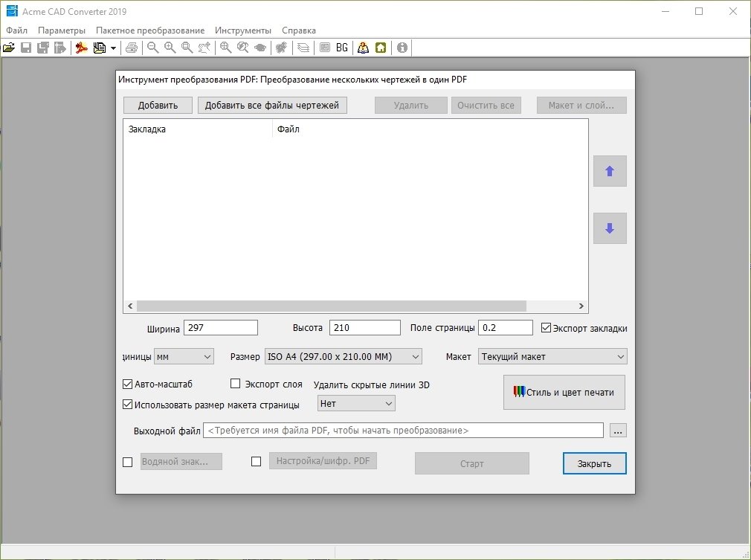751x560 pixels.
Task: Click the print icon in toolbar
Action: pyautogui.click(x=132, y=48)
